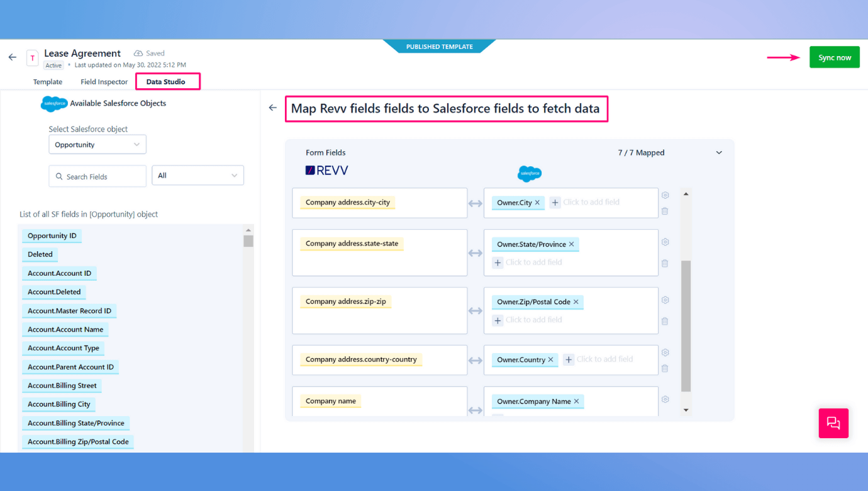Select Account.Billing Zip/Postal Code chip

78,442
